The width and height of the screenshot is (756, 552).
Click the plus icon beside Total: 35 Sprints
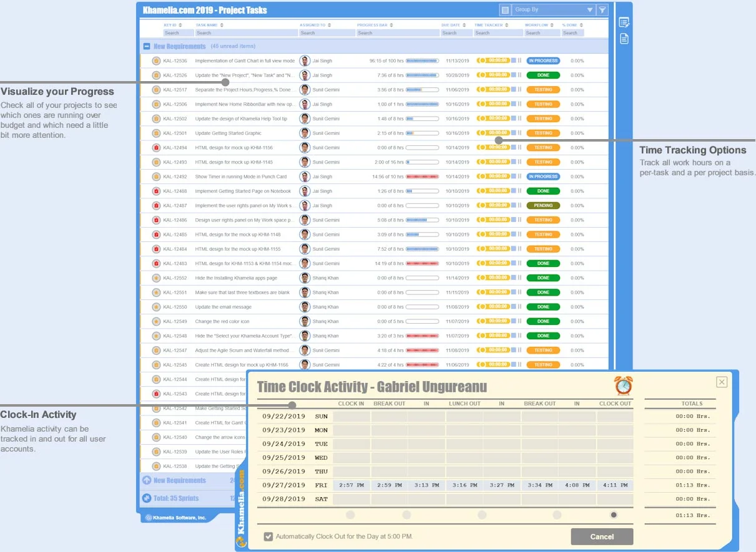147,498
